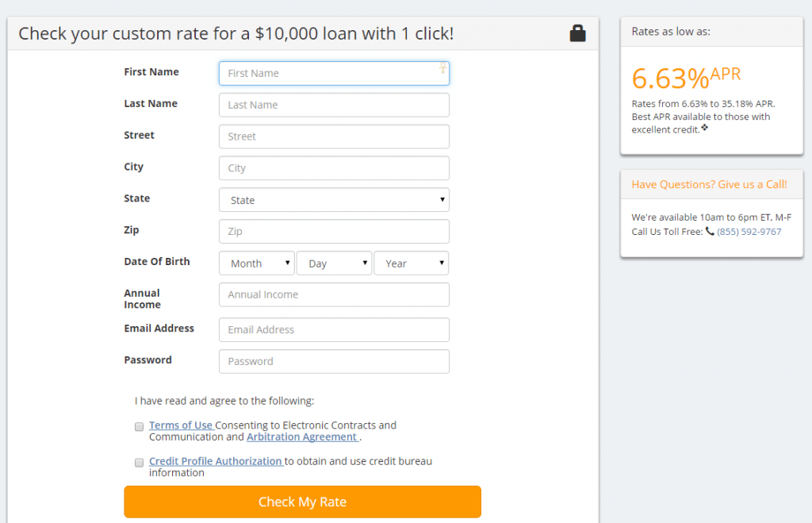This screenshot has height=523, width=812.
Task: Select the Year birth date dropdown
Action: pos(412,263)
